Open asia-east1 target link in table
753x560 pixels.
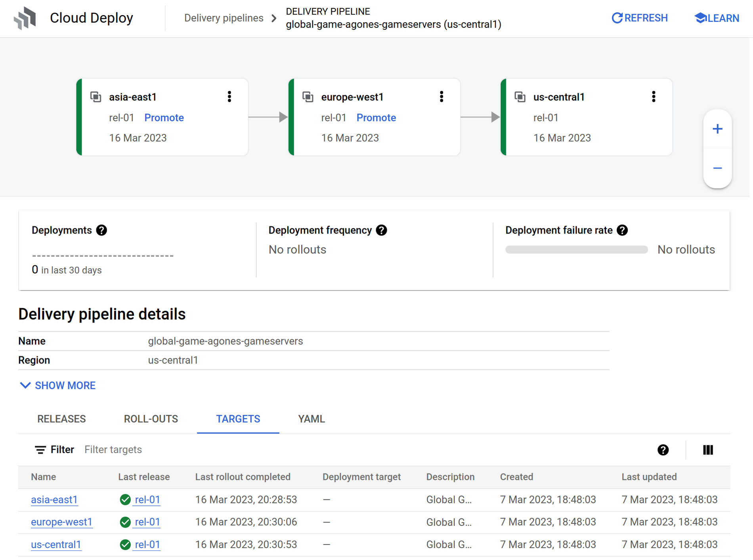54,500
